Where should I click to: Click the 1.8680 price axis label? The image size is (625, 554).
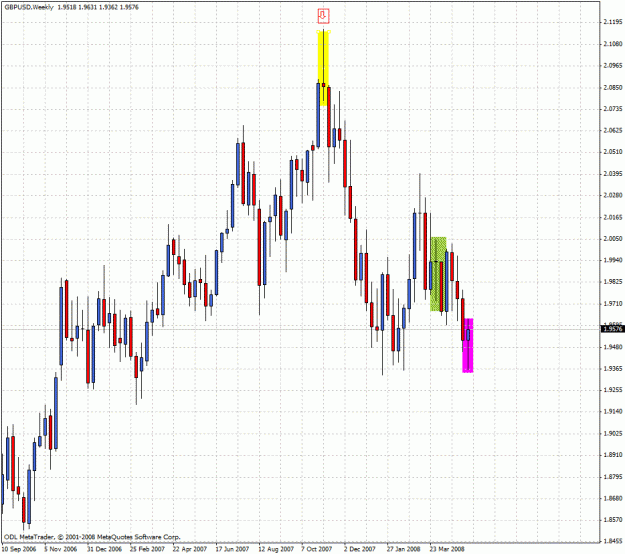(x=613, y=498)
